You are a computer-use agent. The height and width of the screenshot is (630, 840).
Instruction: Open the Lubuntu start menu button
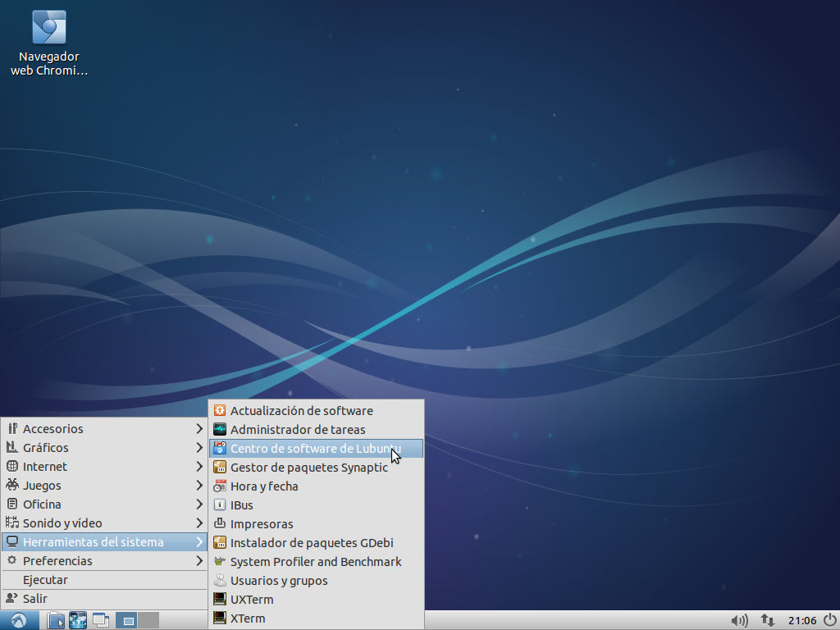pyautogui.click(x=18, y=620)
